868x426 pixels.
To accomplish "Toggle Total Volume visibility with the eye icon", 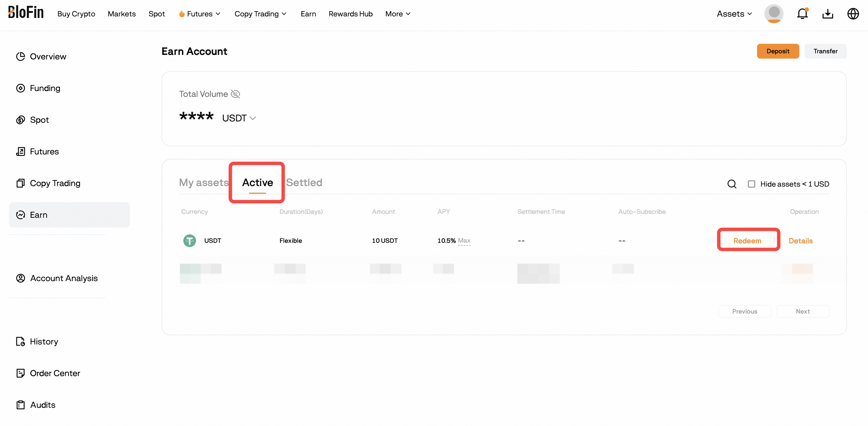I will click(x=236, y=94).
